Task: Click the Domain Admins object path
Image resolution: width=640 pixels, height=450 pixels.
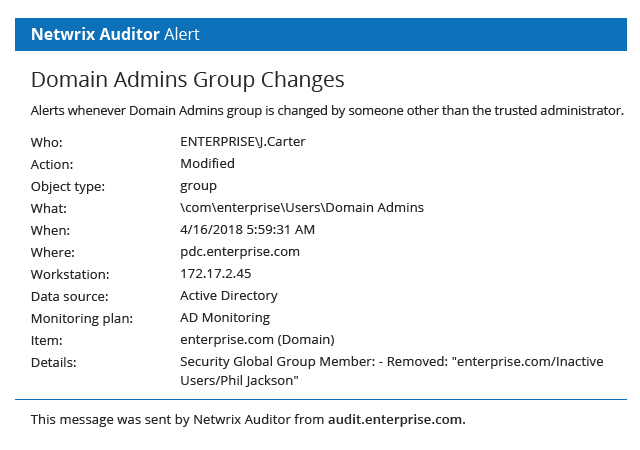Action: pyautogui.click(x=302, y=207)
